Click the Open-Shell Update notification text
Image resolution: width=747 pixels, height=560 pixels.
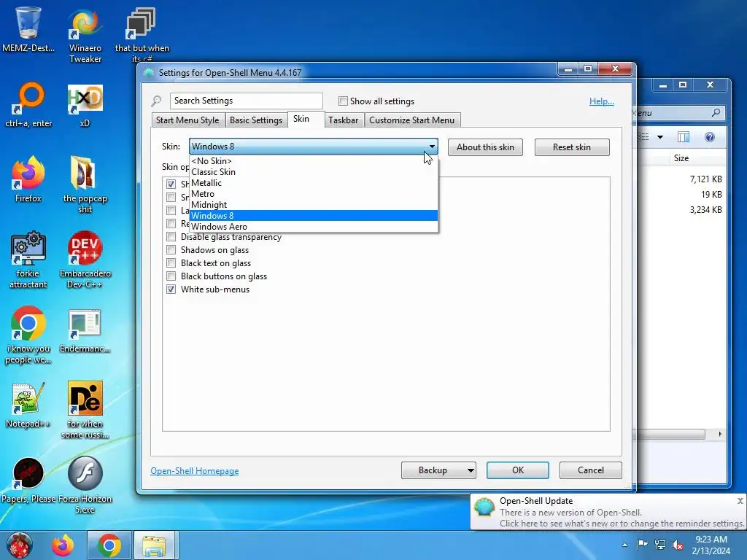click(622, 518)
